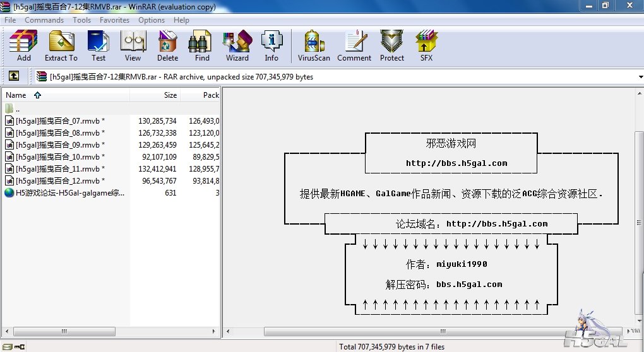Select [h5gal]摇曳百合_09.rmvb file
Image resolution: width=644 pixels, height=352 pixels.
pos(60,145)
